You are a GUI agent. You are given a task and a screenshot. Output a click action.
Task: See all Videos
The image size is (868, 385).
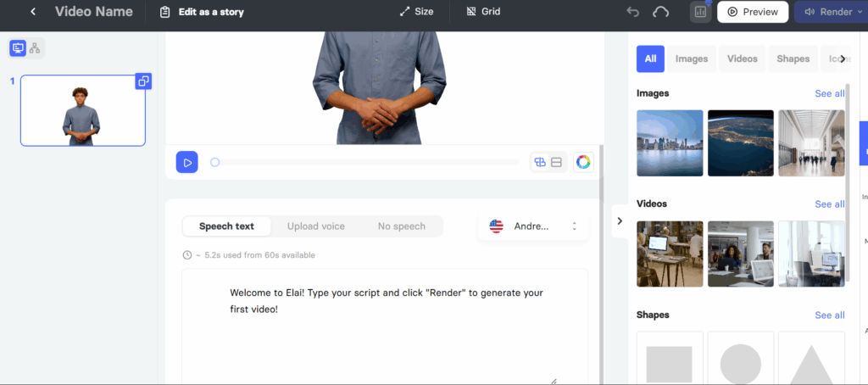[829, 204]
